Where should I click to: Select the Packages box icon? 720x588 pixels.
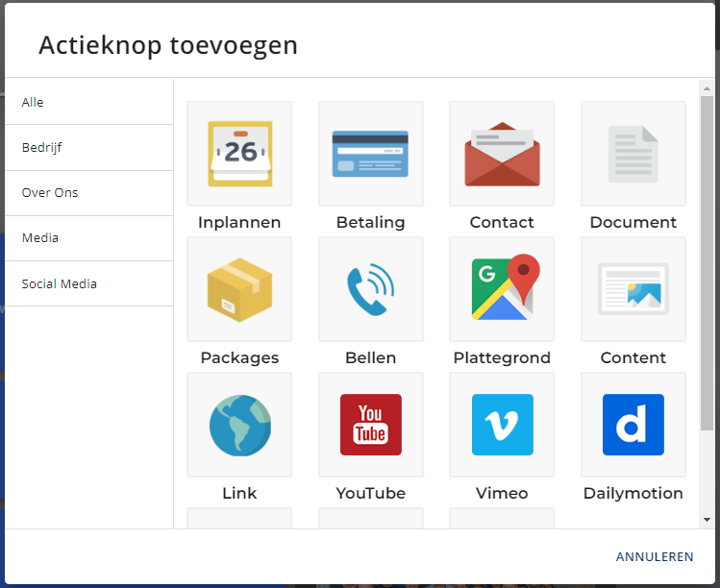tap(239, 289)
